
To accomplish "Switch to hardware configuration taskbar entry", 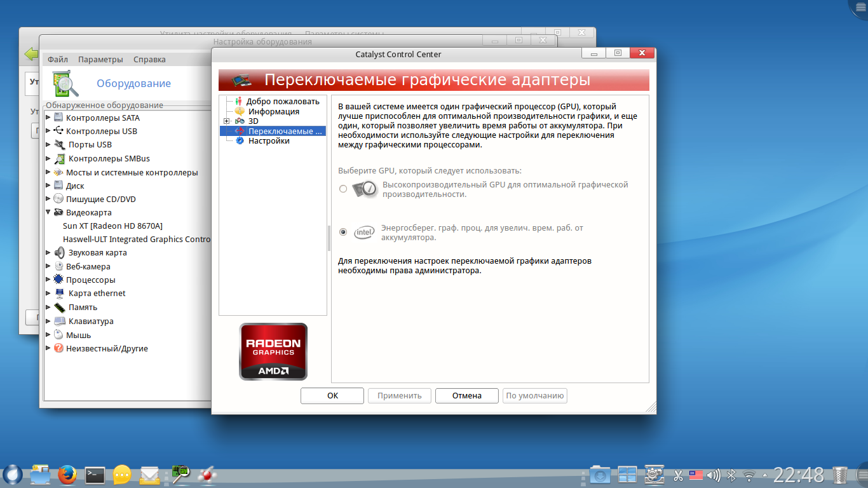I will pyautogui.click(x=182, y=474).
